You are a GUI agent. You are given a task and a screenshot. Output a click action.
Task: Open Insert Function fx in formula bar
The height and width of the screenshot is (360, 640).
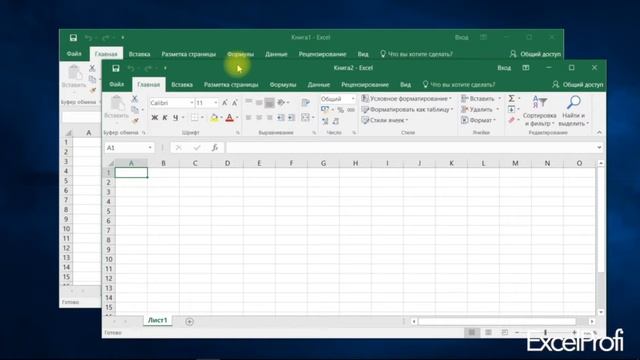(215, 148)
